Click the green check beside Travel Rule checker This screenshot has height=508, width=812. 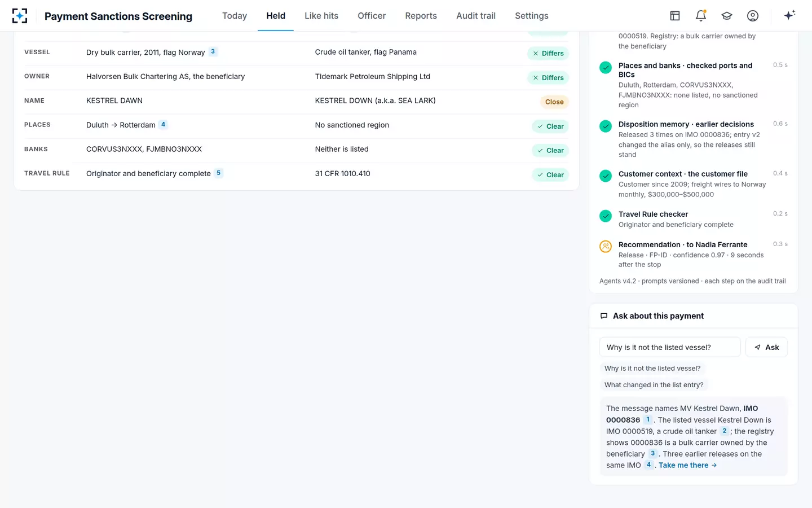(x=606, y=216)
